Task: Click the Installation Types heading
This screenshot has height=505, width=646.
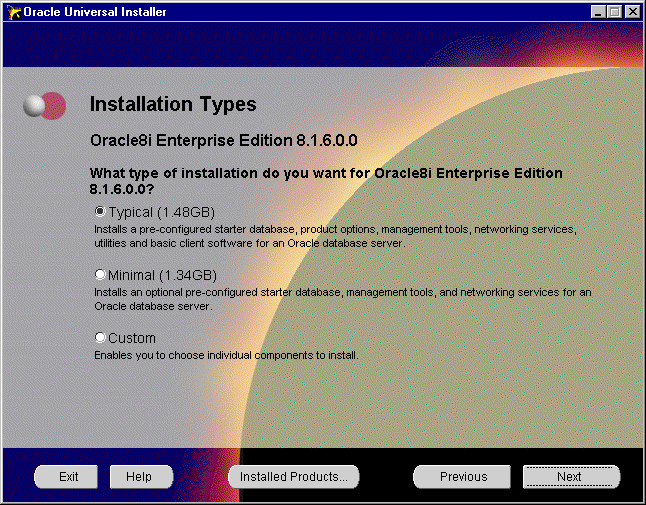Action: pos(173,104)
